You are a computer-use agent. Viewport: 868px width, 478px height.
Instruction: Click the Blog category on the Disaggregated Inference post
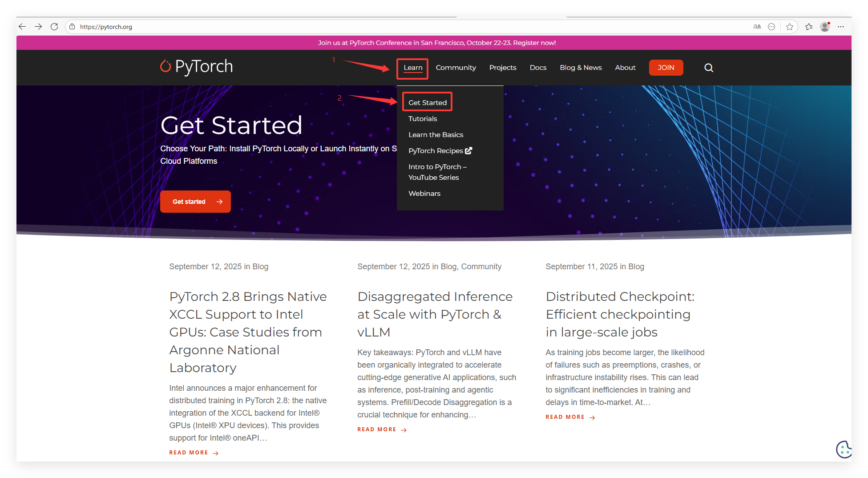448,267
